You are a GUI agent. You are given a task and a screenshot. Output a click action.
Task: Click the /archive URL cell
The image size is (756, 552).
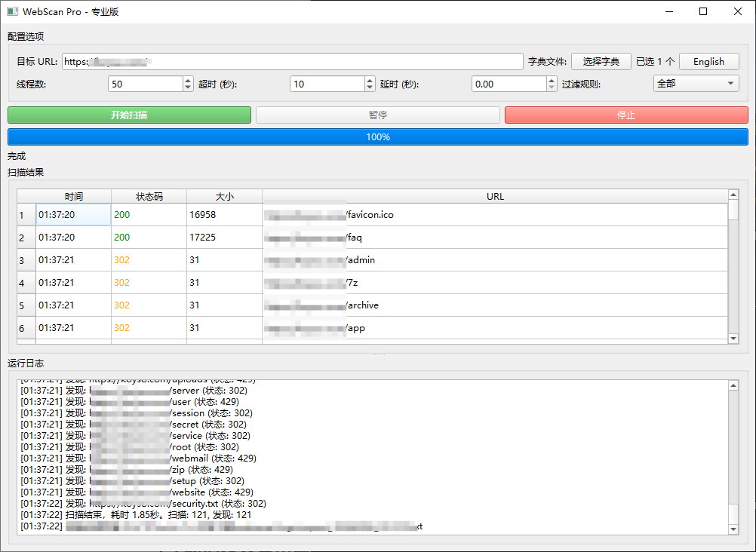tap(495, 305)
